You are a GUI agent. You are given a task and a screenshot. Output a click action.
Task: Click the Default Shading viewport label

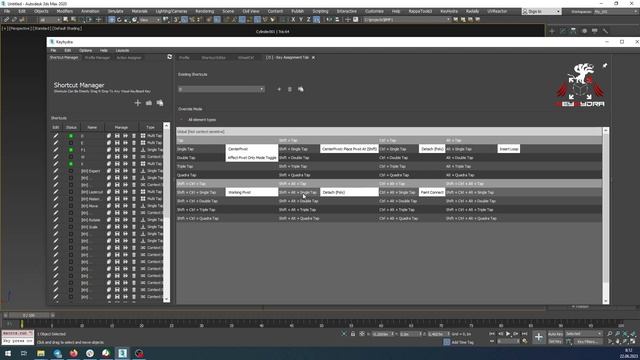click(67, 29)
